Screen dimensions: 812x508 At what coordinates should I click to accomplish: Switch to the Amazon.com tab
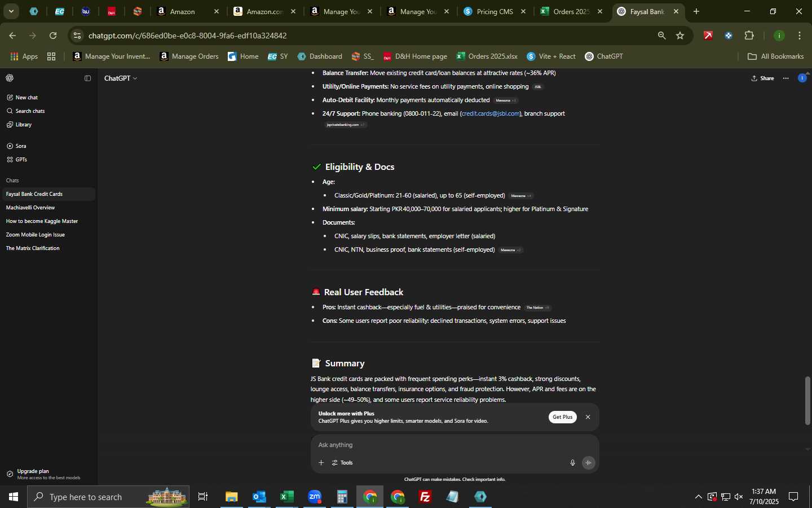pos(264,11)
